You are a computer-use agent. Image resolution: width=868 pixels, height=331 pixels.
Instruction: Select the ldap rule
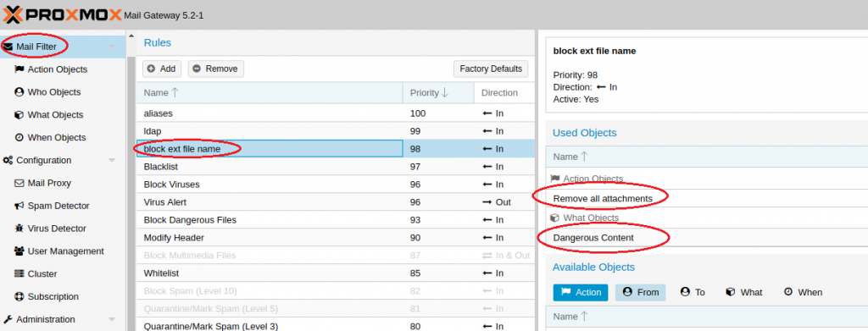pos(336,131)
